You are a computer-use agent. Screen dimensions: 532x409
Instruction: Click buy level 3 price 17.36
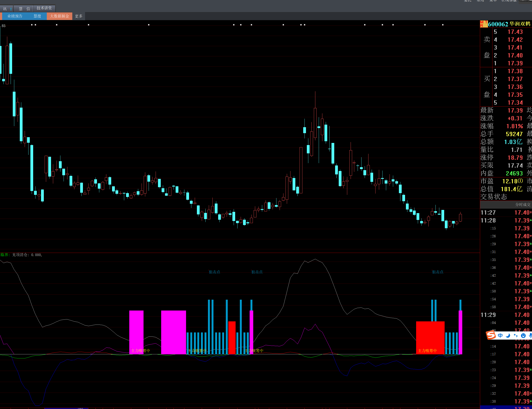(x=515, y=87)
